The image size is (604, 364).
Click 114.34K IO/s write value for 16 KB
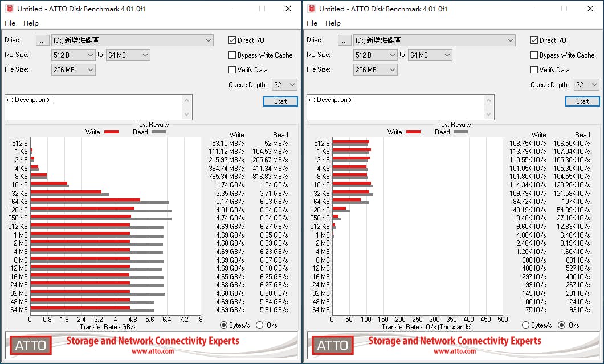point(528,185)
